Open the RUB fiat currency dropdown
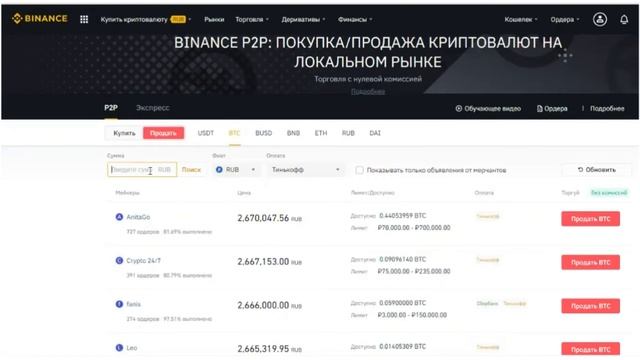 pyautogui.click(x=236, y=169)
